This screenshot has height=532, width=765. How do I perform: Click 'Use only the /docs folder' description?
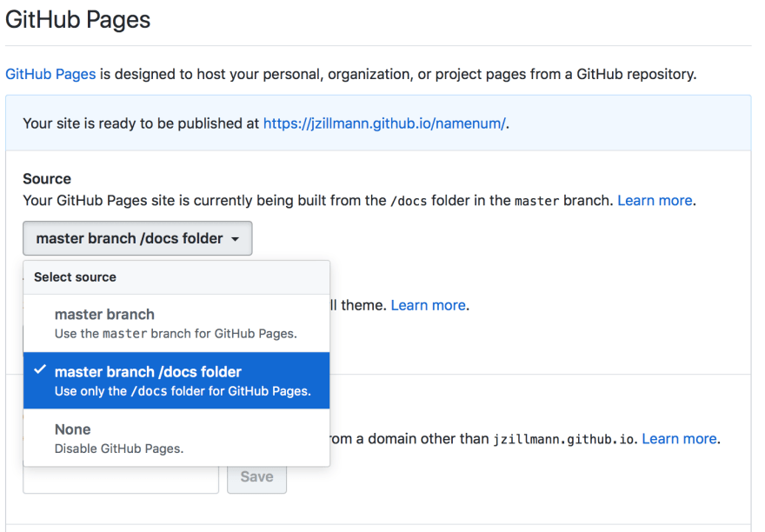click(x=183, y=391)
